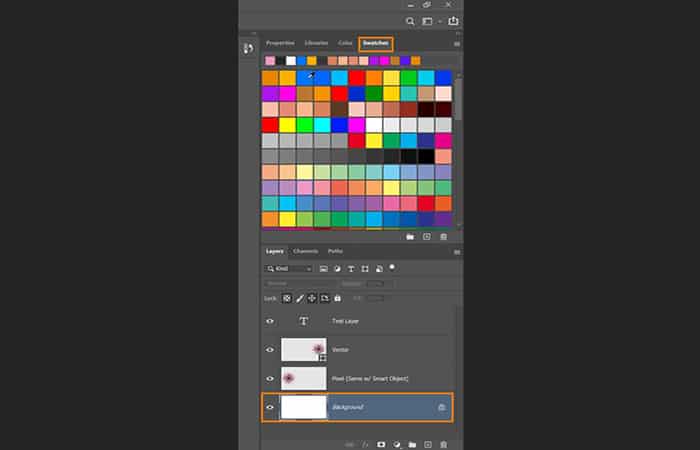Delete swatch using the Swatches trash icon
This screenshot has width=700, height=450.
(443, 237)
